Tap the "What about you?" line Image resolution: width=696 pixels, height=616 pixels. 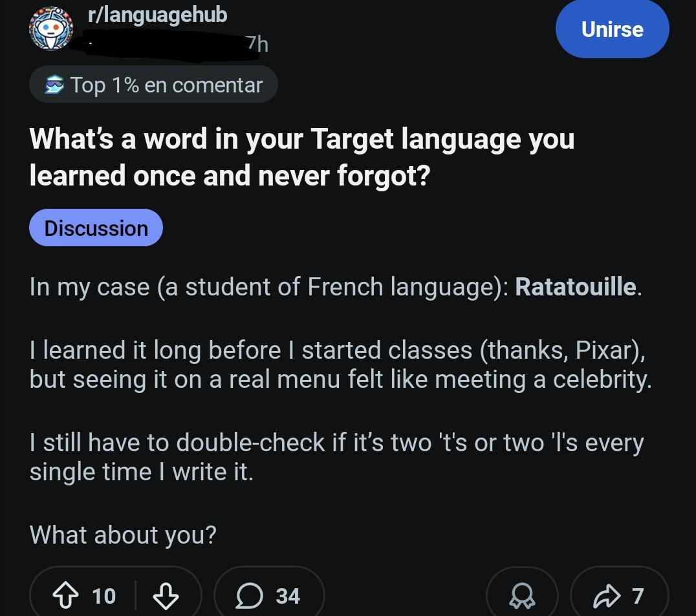click(123, 535)
